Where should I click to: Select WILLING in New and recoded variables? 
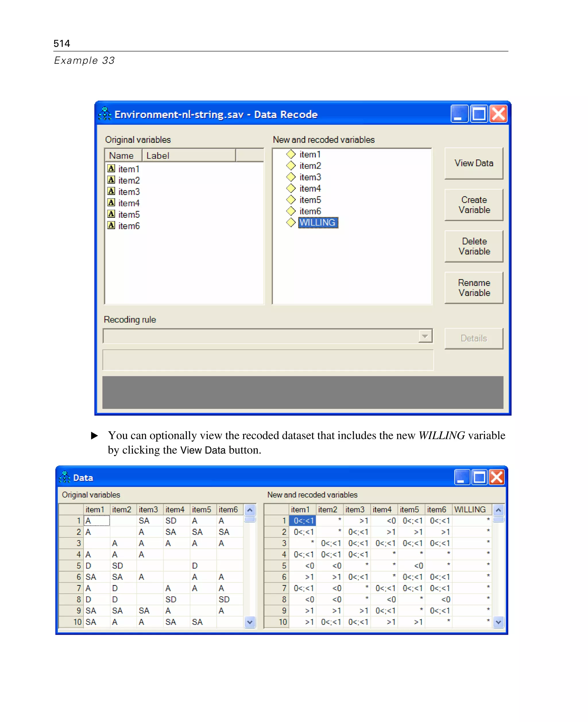tap(318, 223)
